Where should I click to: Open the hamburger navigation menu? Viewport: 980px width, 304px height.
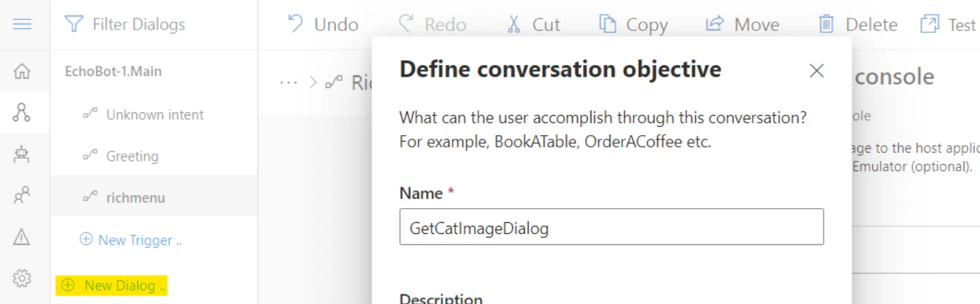click(23, 24)
